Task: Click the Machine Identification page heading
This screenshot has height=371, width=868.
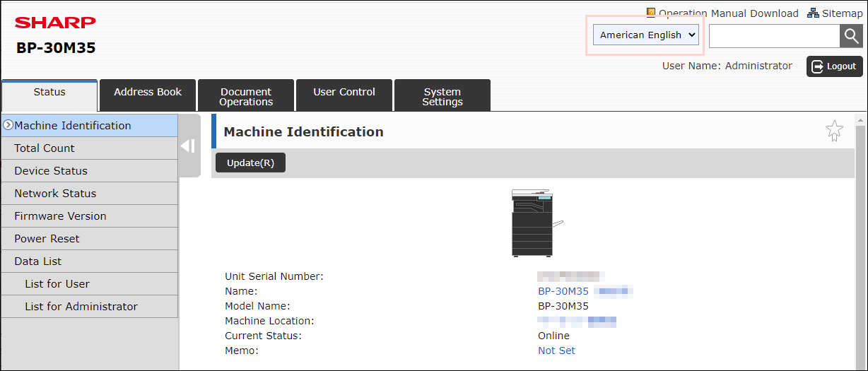Action: [303, 131]
